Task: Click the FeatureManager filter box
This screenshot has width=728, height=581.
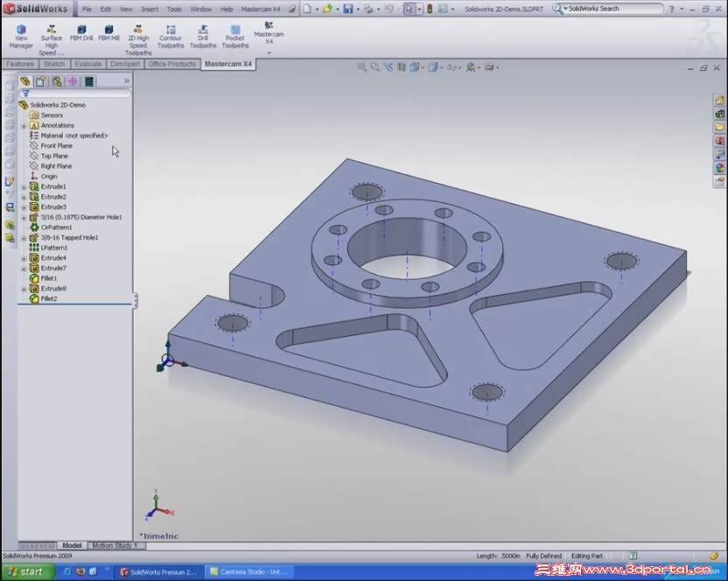Action: click(x=74, y=94)
